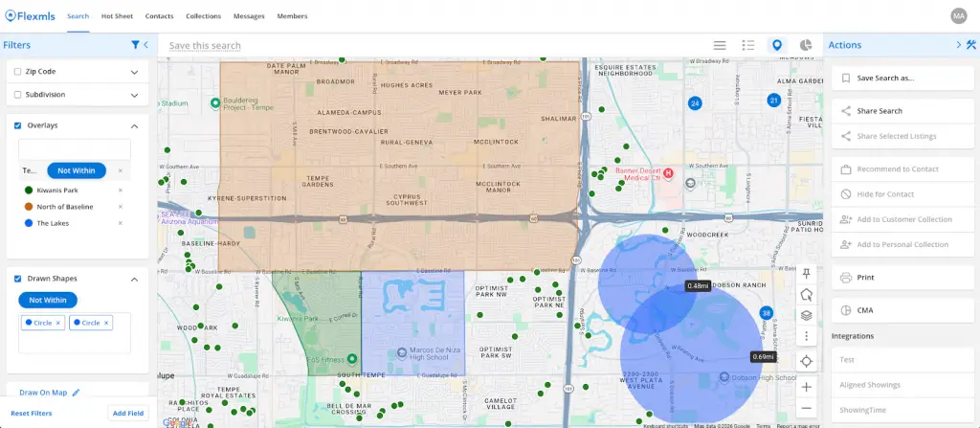The image size is (980, 428).
Task: Go to the Contacts tab
Action: tap(160, 16)
